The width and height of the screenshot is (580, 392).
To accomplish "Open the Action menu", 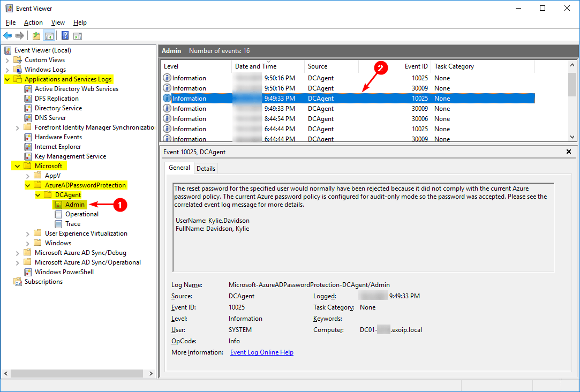I will (x=33, y=22).
